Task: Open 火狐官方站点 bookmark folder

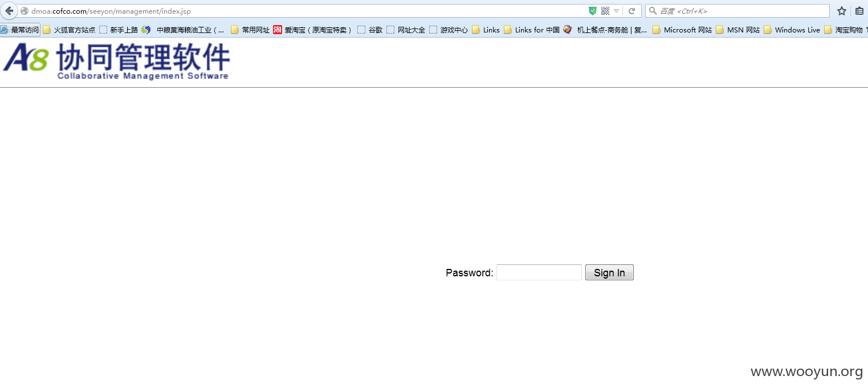Action: pyautogui.click(x=69, y=30)
